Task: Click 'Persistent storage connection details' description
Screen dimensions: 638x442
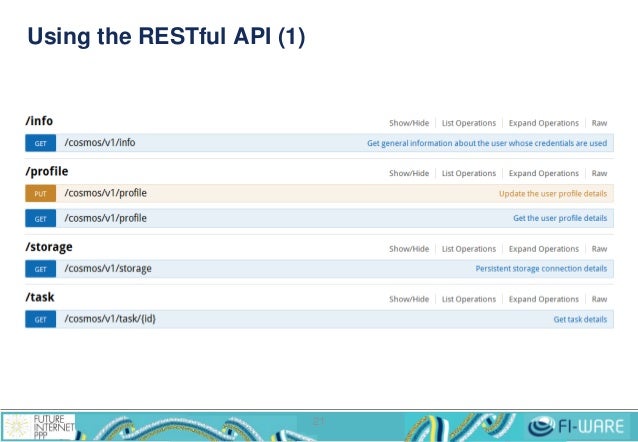Action: coord(541,269)
